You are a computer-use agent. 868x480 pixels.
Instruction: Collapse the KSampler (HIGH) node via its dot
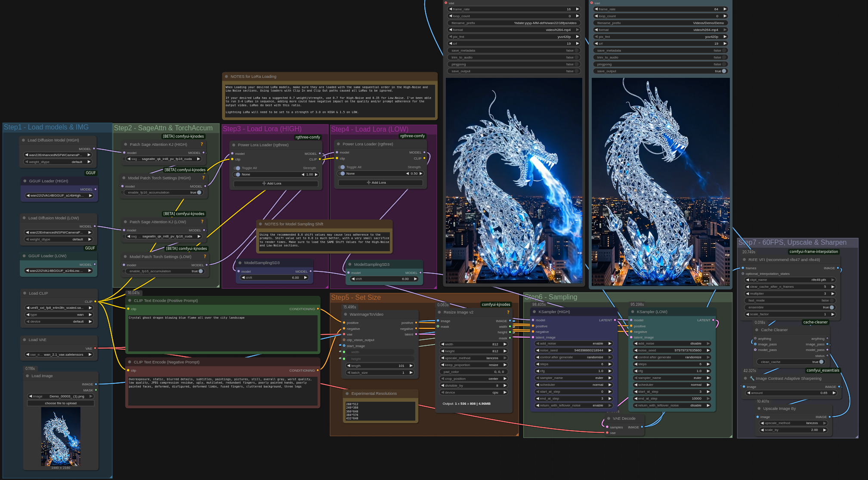(x=534, y=312)
